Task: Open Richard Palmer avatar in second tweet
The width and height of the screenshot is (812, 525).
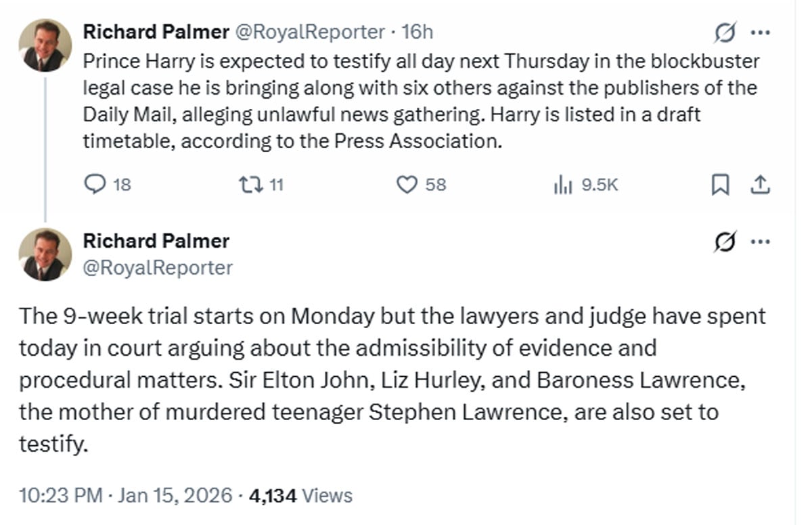Action: click(45, 254)
